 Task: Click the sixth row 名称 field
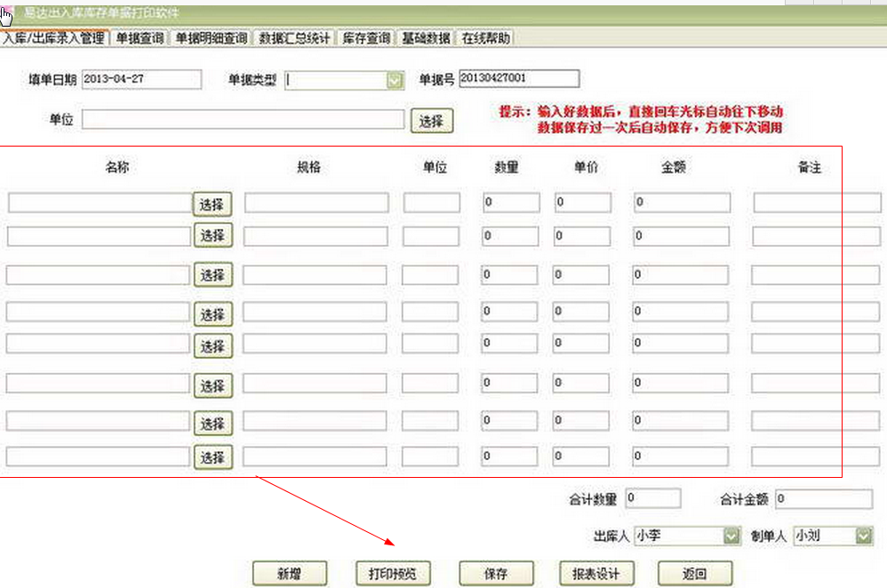click(x=98, y=384)
